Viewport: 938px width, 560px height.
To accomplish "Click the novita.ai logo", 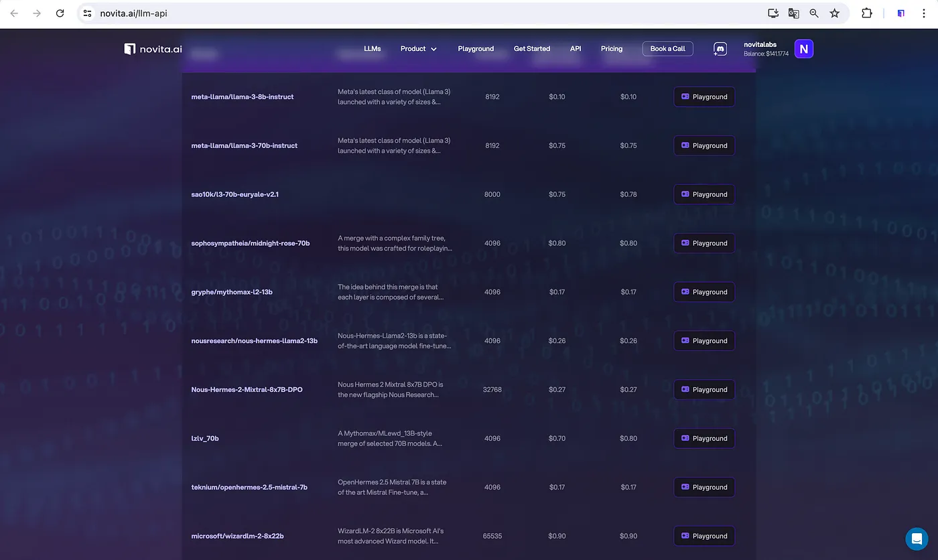I will tap(151, 49).
